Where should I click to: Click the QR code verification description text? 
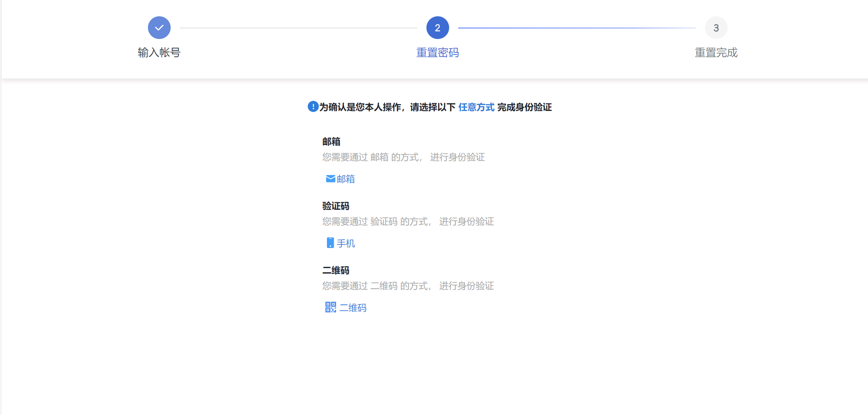(x=408, y=286)
